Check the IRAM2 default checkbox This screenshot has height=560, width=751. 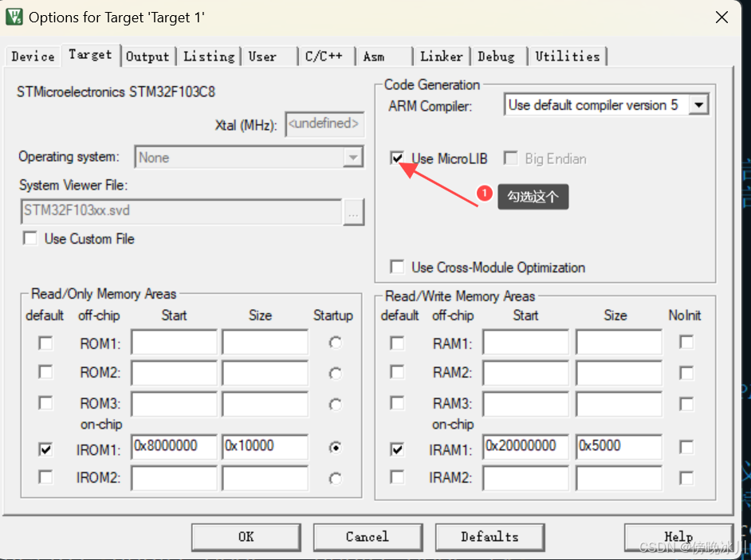pyautogui.click(x=397, y=476)
